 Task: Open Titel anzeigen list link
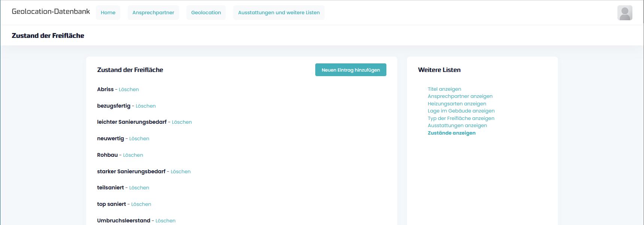(x=444, y=89)
